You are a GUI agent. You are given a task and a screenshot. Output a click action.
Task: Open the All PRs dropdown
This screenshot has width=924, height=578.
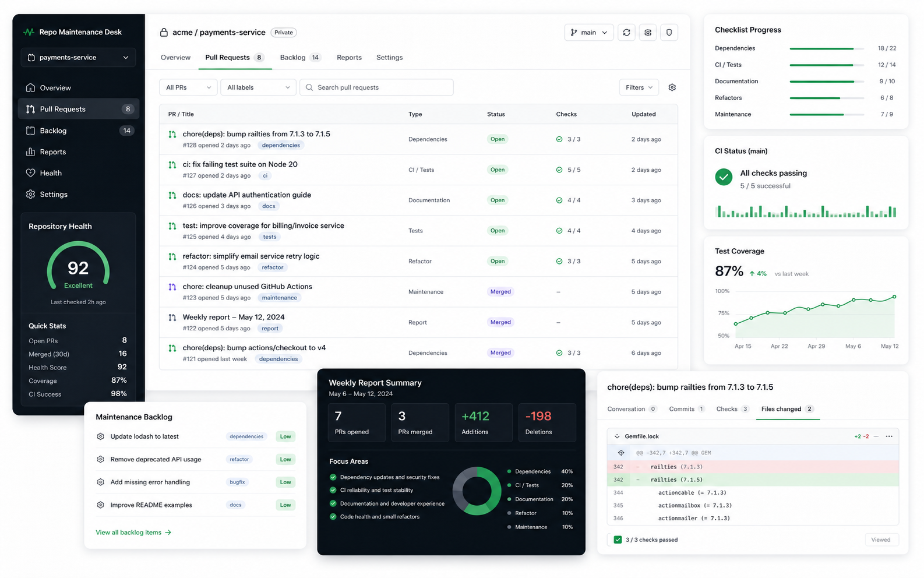(188, 87)
